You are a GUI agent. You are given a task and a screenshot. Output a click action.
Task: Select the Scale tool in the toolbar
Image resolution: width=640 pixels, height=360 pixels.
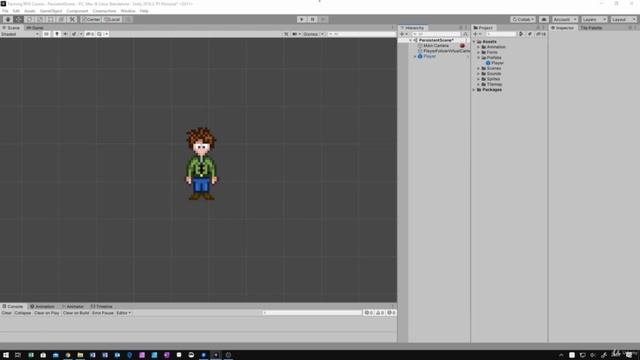pyautogui.click(x=40, y=19)
